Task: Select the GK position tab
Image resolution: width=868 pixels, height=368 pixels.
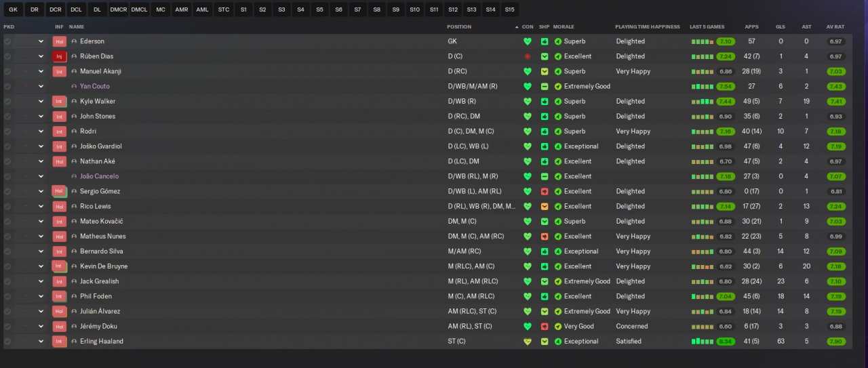Action: [13, 10]
